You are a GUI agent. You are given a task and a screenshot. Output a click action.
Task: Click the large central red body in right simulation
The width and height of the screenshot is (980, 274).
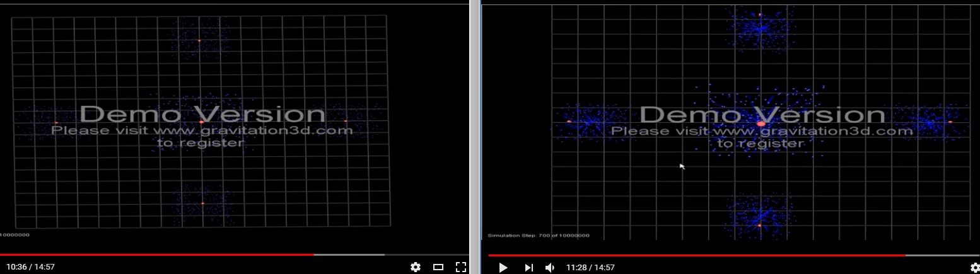coord(761,124)
